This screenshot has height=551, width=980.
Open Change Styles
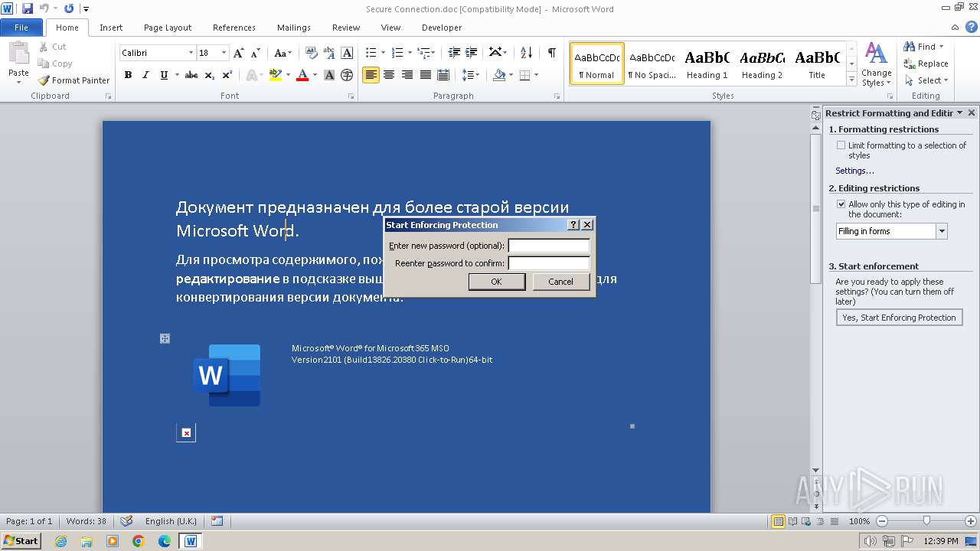pos(876,64)
